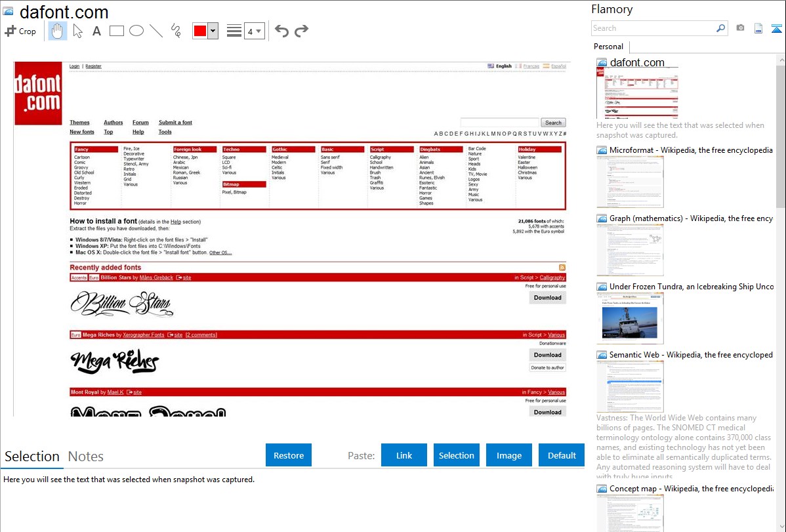Open the Microformat Wikipedia snapshot thumbnail
This screenshot has height=532, width=786.
[x=630, y=182]
